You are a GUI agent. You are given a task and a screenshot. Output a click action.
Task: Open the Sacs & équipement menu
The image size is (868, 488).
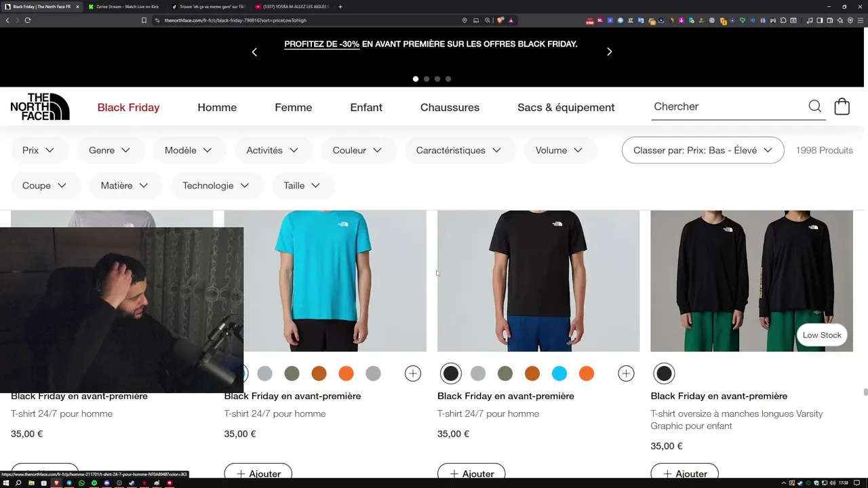[566, 107]
